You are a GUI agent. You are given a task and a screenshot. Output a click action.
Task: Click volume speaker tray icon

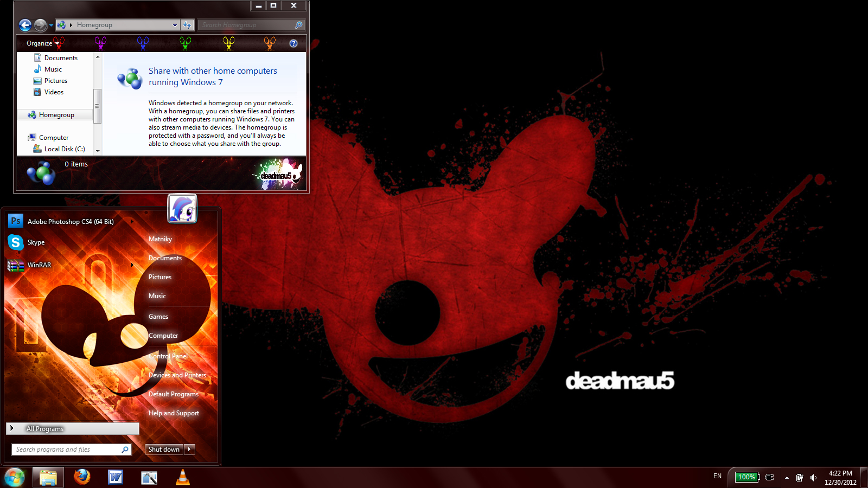(x=813, y=478)
